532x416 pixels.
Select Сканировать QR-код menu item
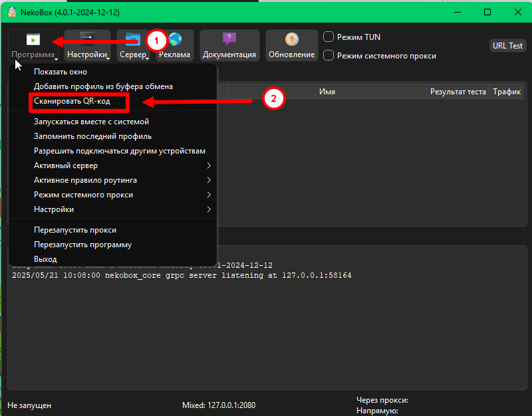pos(72,101)
